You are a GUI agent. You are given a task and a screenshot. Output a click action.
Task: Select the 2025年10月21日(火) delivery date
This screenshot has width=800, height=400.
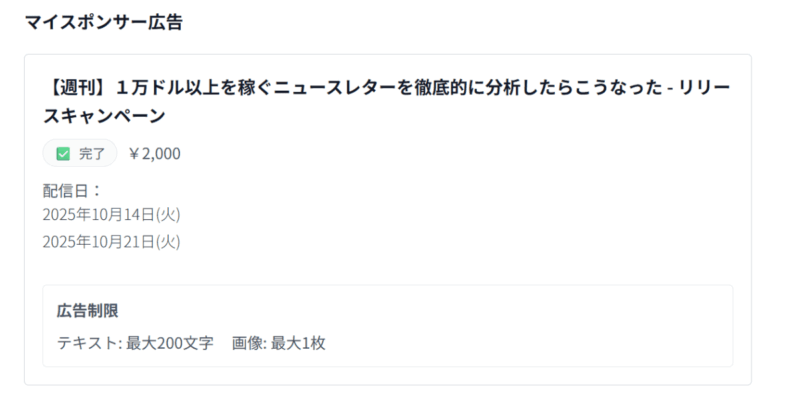pyautogui.click(x=111, y=241)
